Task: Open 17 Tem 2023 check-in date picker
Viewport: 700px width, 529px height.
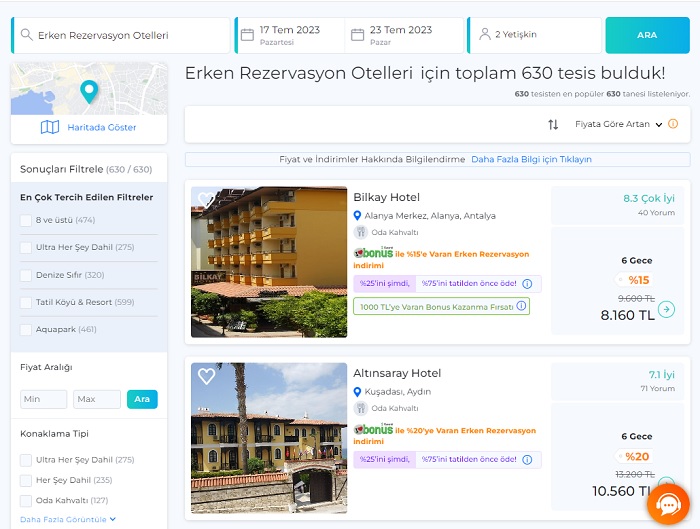Action: (290, 35)
